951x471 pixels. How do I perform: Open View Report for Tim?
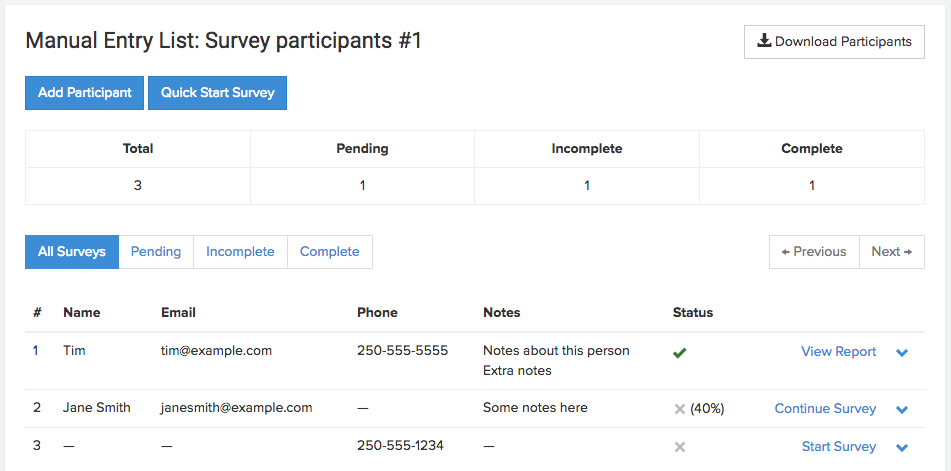point(839,352)
